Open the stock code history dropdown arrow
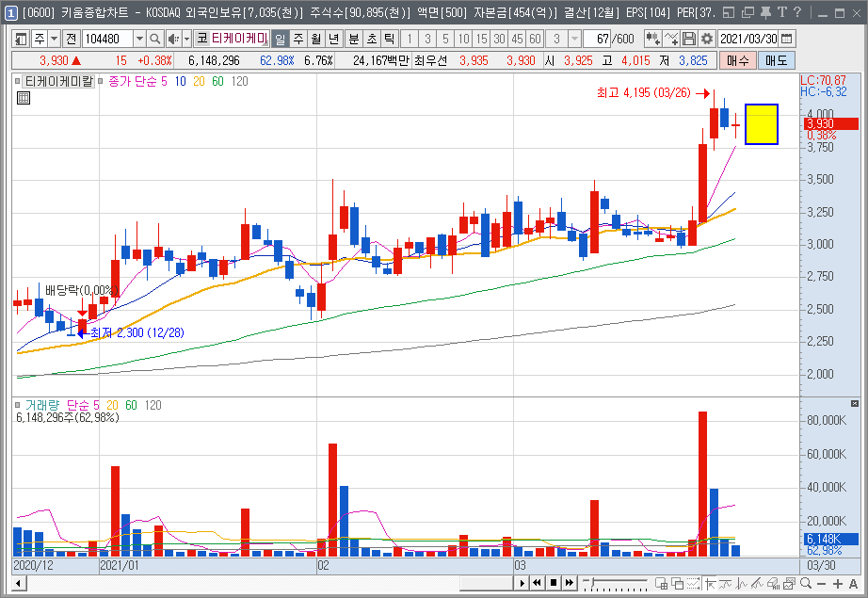Viewport: 868px width, 598px height. point(140,39)
